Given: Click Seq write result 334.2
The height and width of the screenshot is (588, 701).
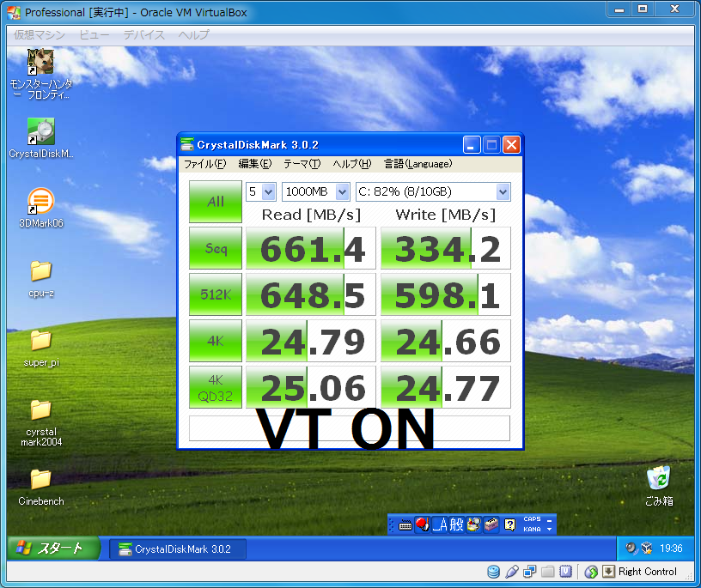Looking at the screenshot, I should point(446,248).
